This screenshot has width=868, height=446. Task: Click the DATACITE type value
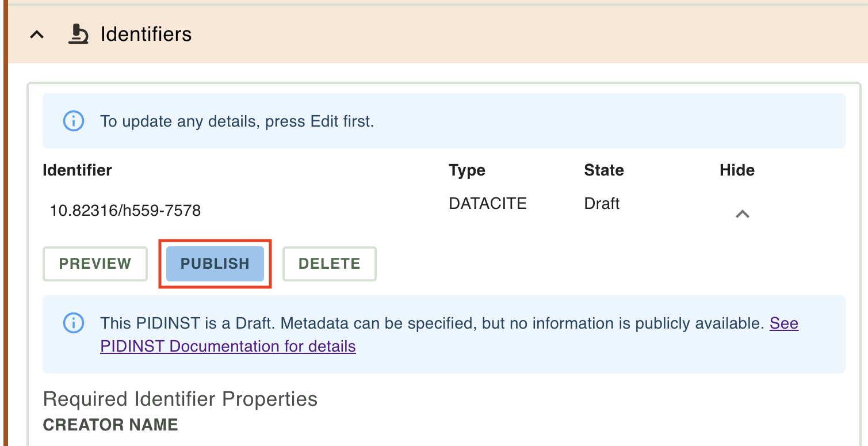488,203
